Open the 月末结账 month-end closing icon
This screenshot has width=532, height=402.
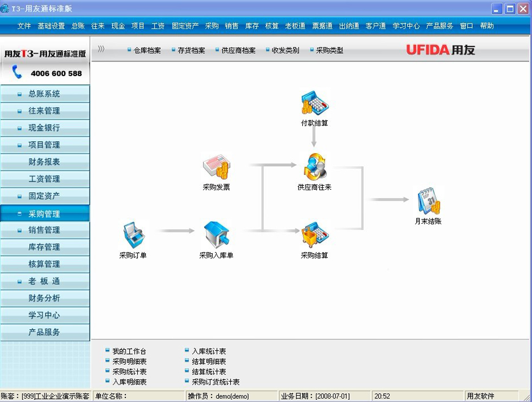[428, 201]
